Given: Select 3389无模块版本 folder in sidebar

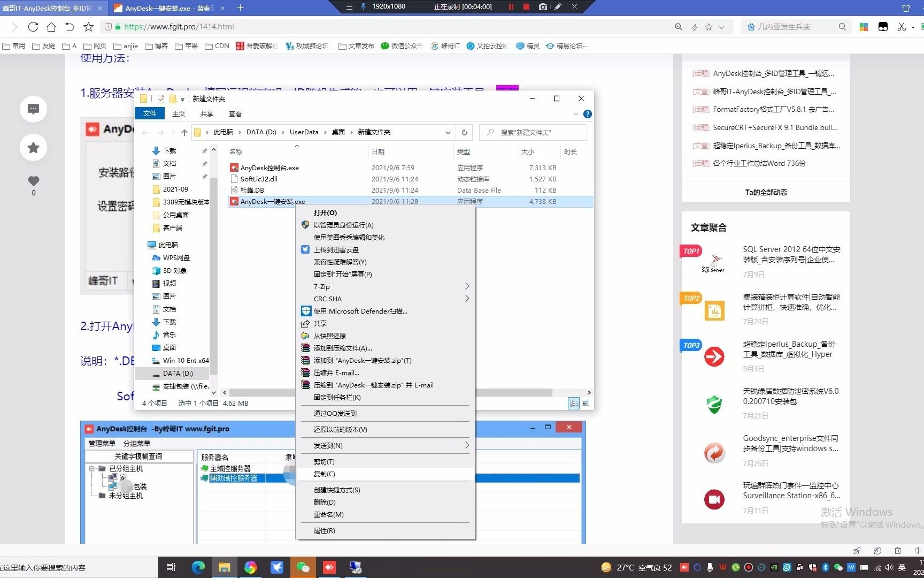Looking at the screenshot, I should (x=186, y=202).
